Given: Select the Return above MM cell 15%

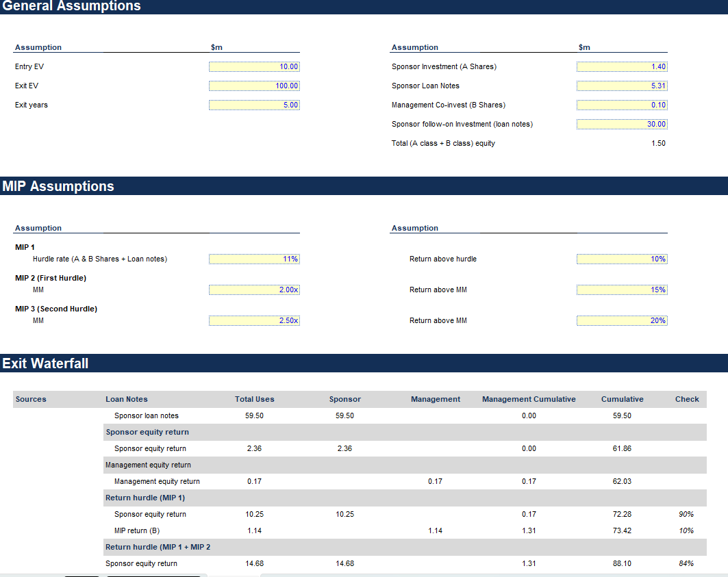Looking at the screenshot, I should coord(622,290).
